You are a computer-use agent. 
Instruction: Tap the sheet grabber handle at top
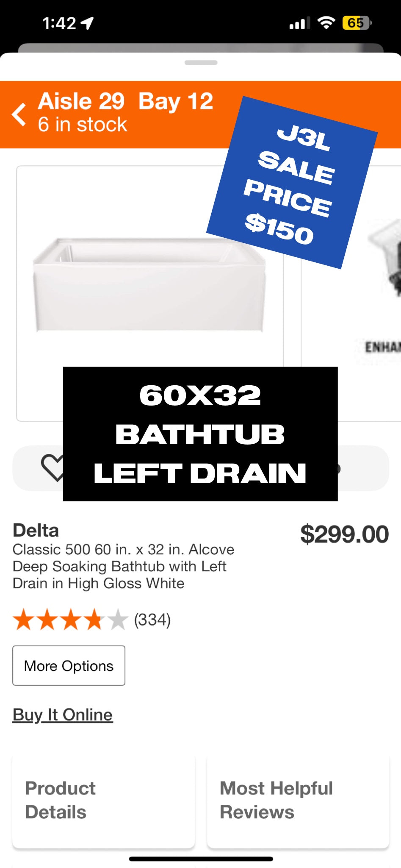201,63
